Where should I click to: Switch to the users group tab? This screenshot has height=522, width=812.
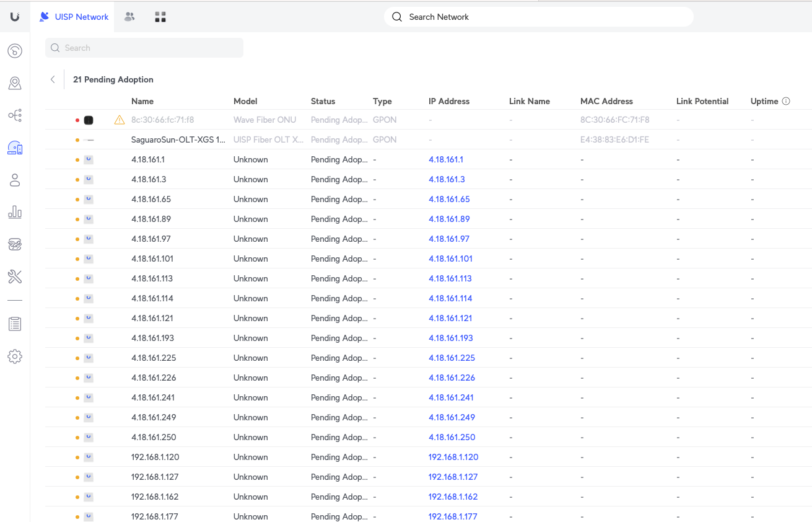129,17
